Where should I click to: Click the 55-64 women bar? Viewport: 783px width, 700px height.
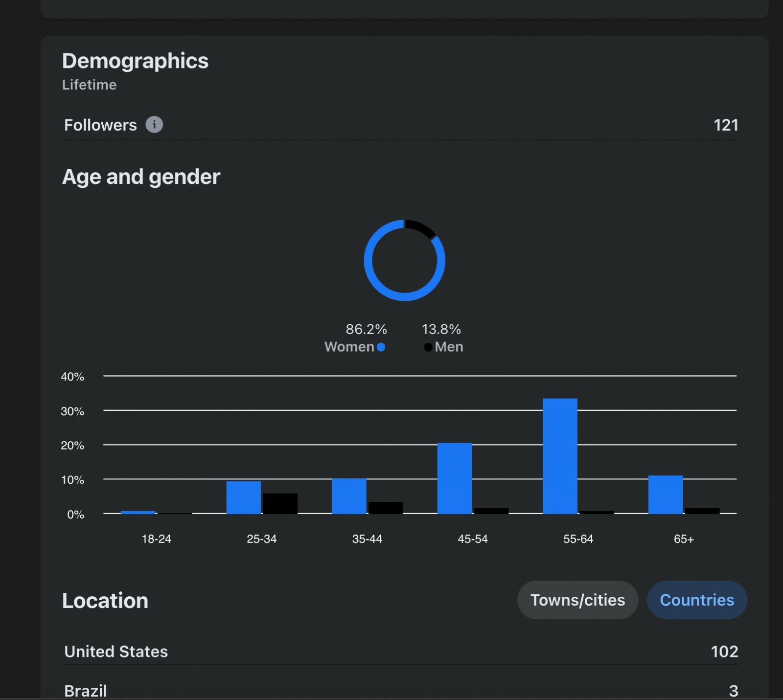point(560,456)
